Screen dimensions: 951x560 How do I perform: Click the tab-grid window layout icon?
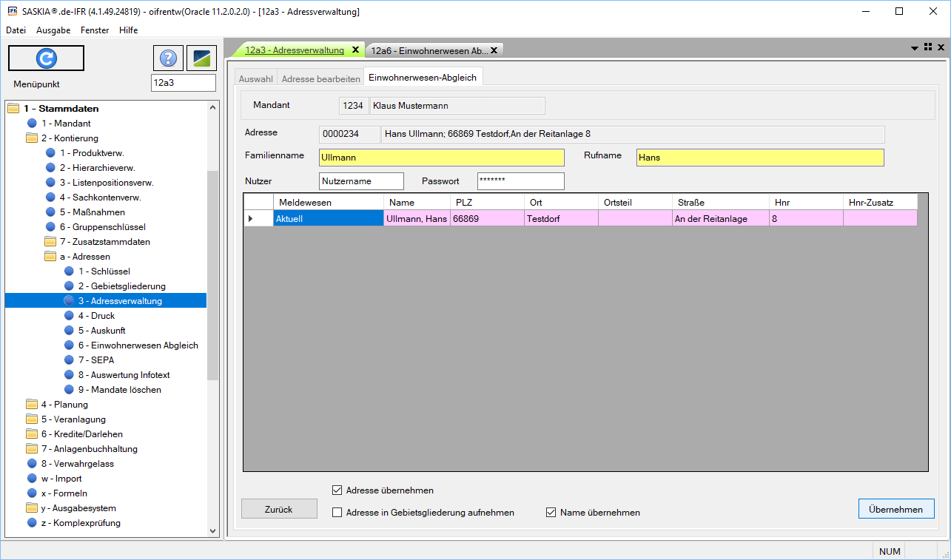tap(928, 47)
